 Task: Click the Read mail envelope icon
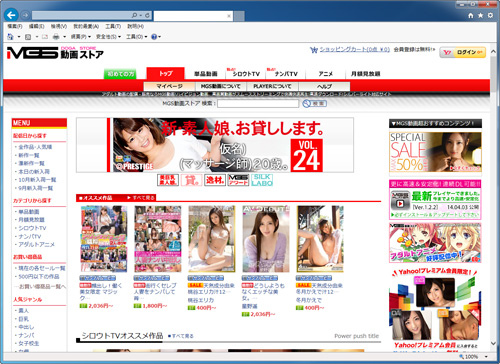coord(45,37)
